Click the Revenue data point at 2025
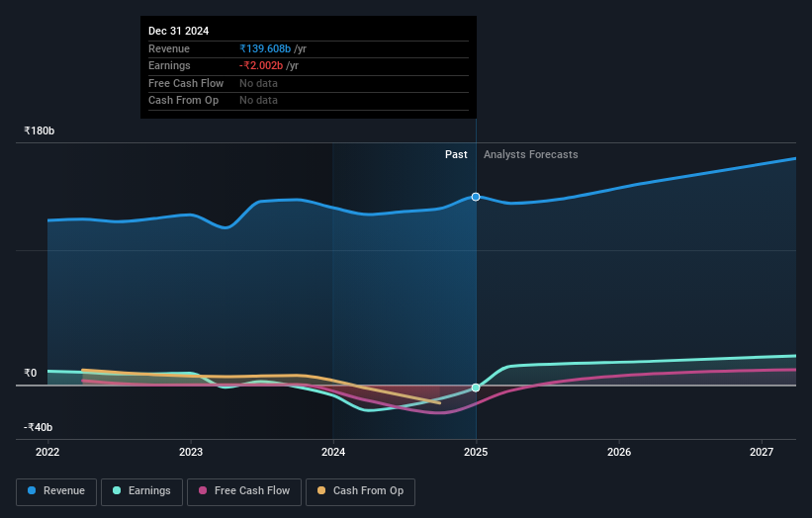Screen dimensions: 812x518 tap(476, 197)
